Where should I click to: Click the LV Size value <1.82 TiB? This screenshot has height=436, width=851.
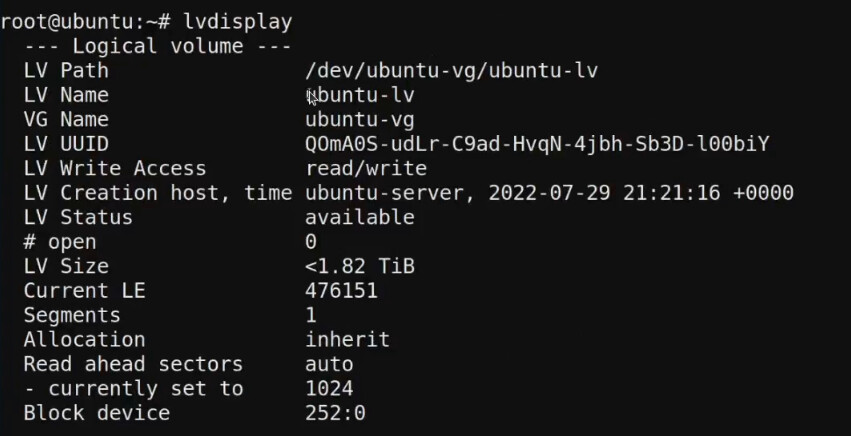pos(360,266)
